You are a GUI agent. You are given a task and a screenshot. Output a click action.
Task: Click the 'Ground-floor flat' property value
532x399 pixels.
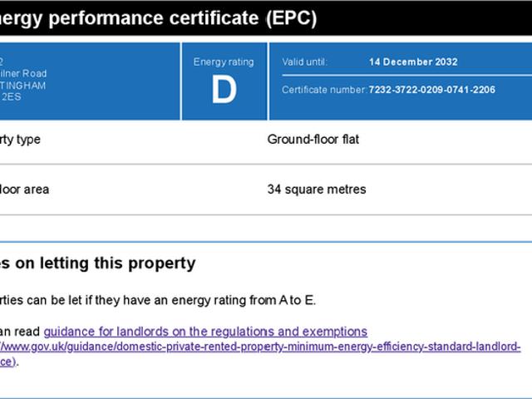313,140
